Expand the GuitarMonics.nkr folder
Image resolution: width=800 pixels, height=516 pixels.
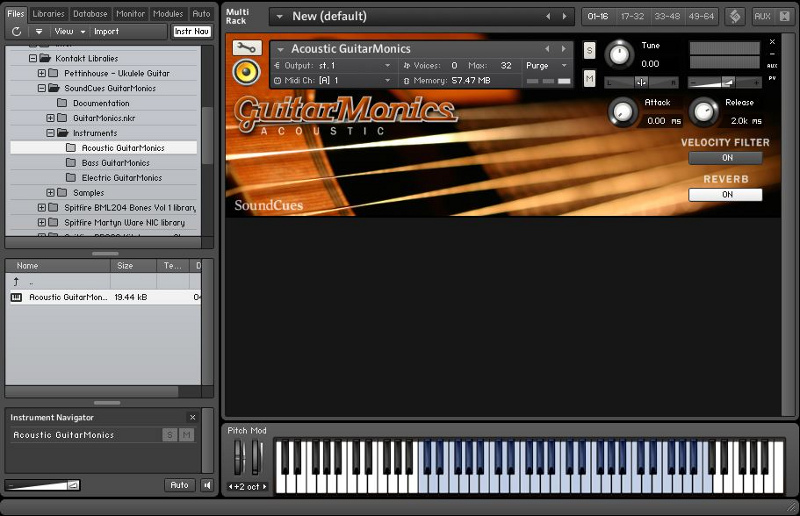click(x=51, y=118)
